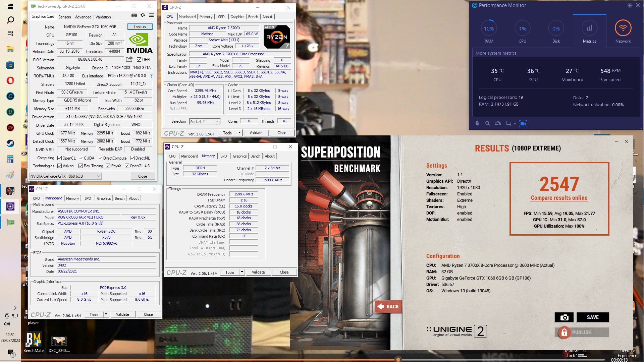The image size is (644, 362).
Task: Open the Windows Start menu
Action: 10,7
